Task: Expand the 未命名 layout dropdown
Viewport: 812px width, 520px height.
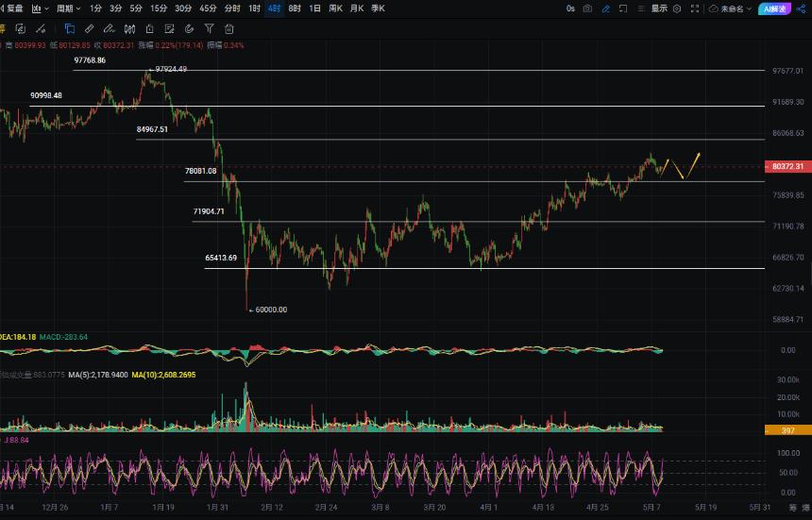Action: 736,8
